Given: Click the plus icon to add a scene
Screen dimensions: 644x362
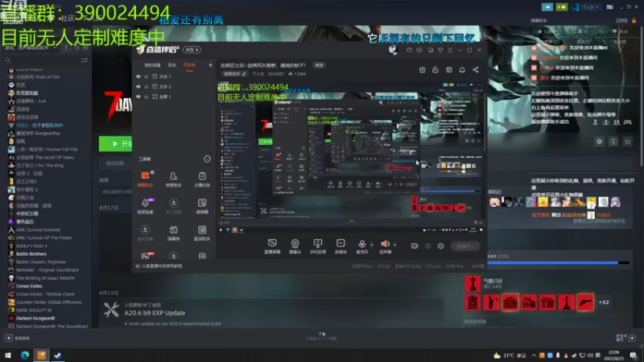Looking at the screenshot, I should click(x=210, y=65).
